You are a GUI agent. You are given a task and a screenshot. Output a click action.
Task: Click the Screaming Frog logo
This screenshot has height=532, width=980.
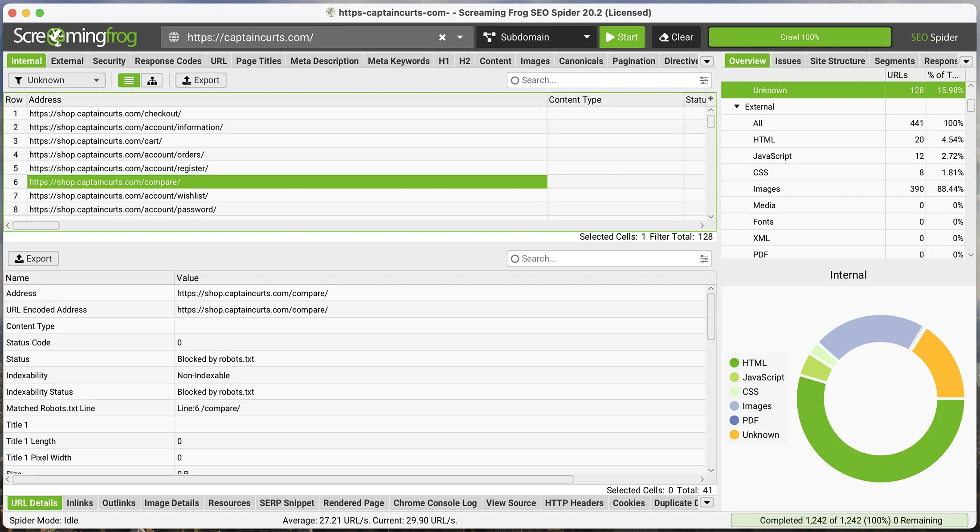[75, 37]
